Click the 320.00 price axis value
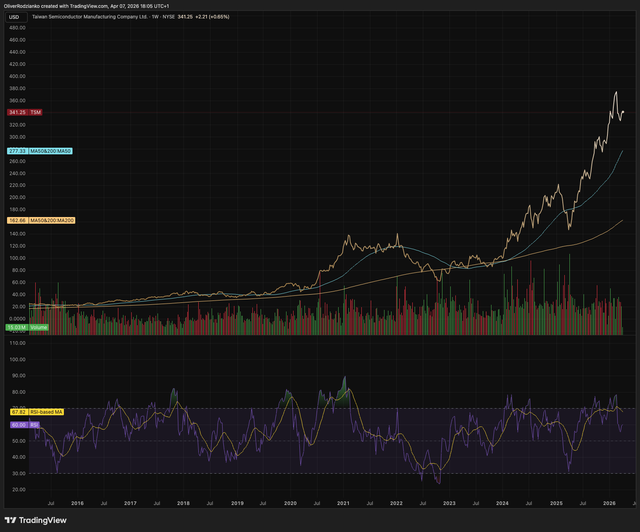This screenshot has height=532, width=640. point(17,125)
